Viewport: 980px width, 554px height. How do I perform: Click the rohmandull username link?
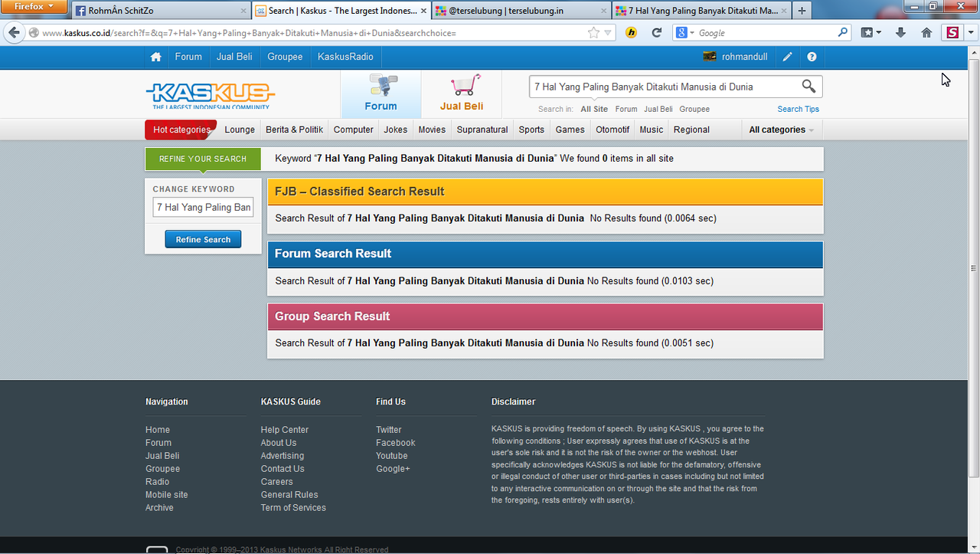(744, 57)
